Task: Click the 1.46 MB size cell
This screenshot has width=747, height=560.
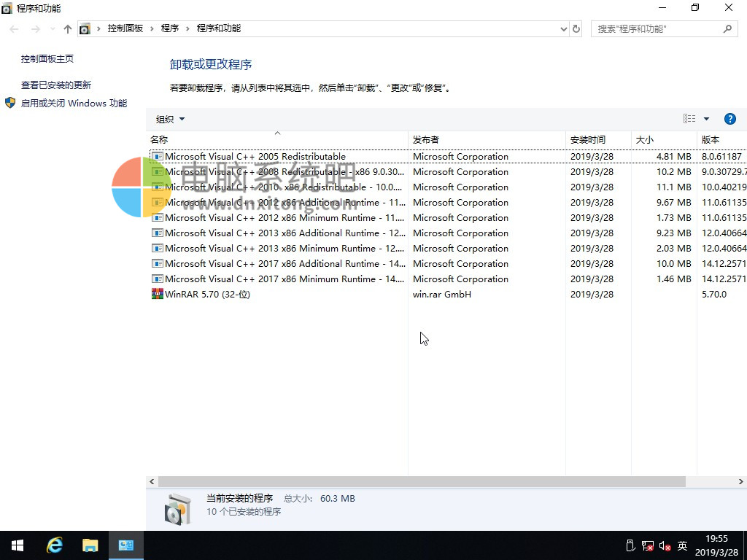Action: coord(673,279)
